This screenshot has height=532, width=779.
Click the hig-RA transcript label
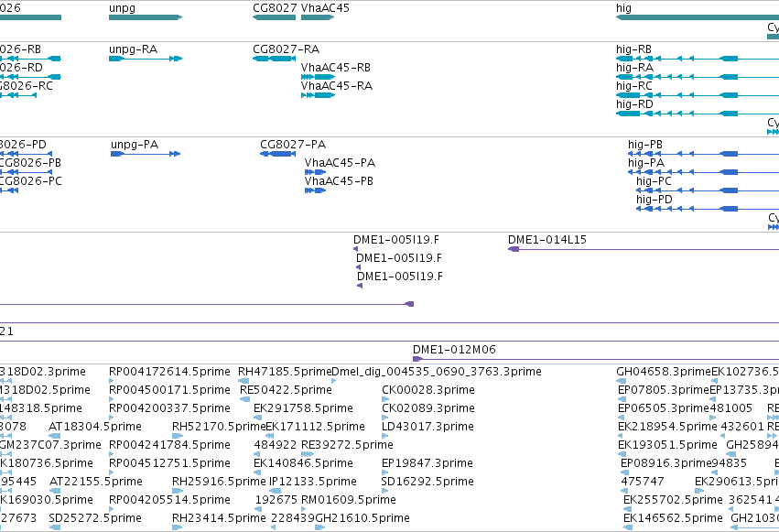635,68
